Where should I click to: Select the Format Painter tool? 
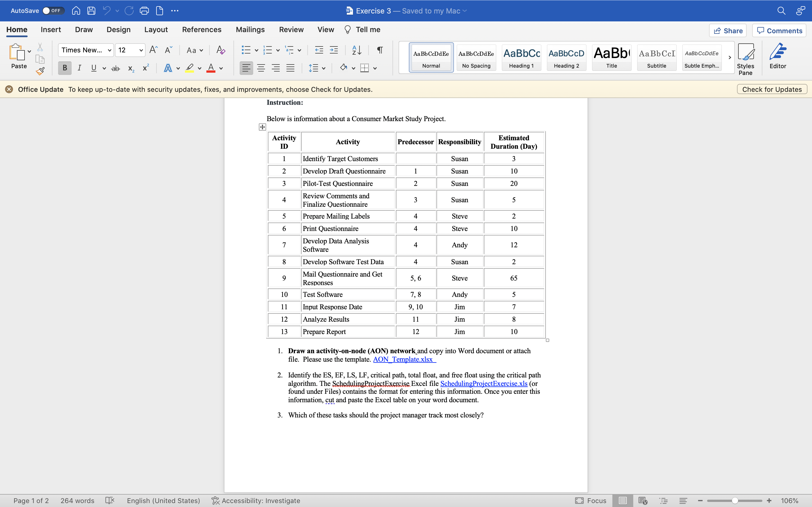click(40, 71)
